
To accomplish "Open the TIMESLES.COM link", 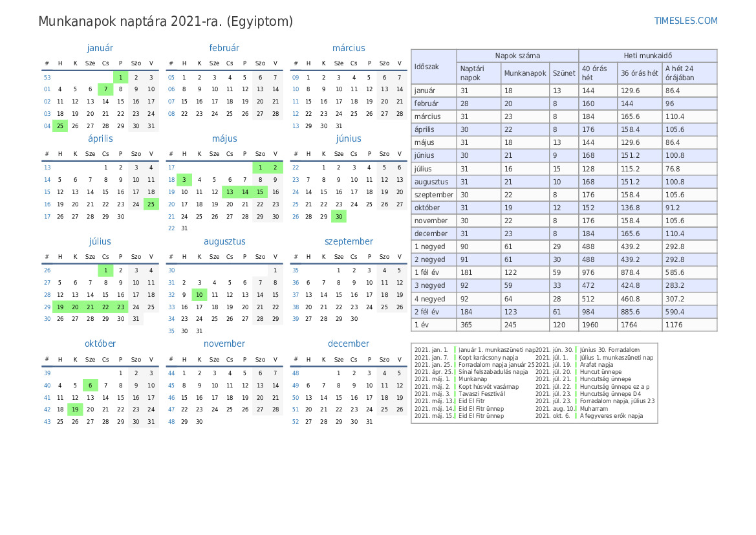I will [x=686, y=21].
